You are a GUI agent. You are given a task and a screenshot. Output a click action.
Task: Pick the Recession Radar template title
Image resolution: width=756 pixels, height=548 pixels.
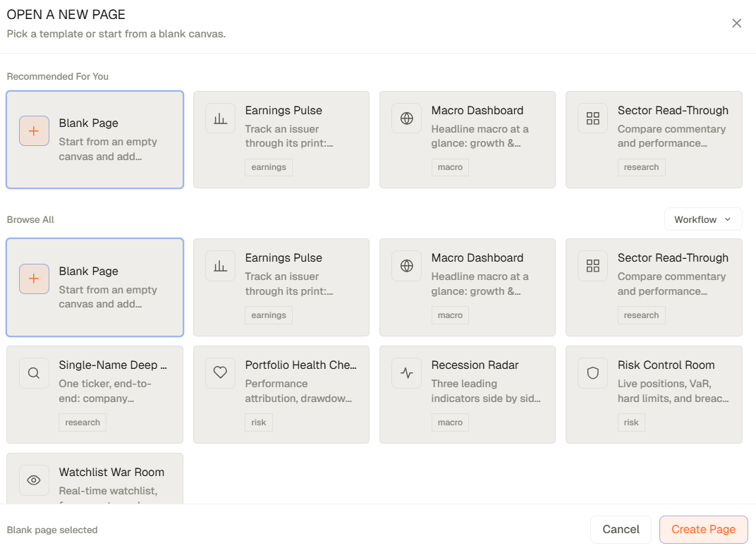475,365
